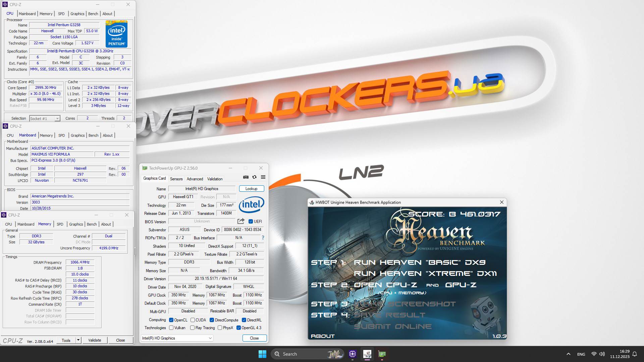Click the Multiplier x 30.0 value
The height and width of the screenshot is (362, 644).
(x=46, y=94)
